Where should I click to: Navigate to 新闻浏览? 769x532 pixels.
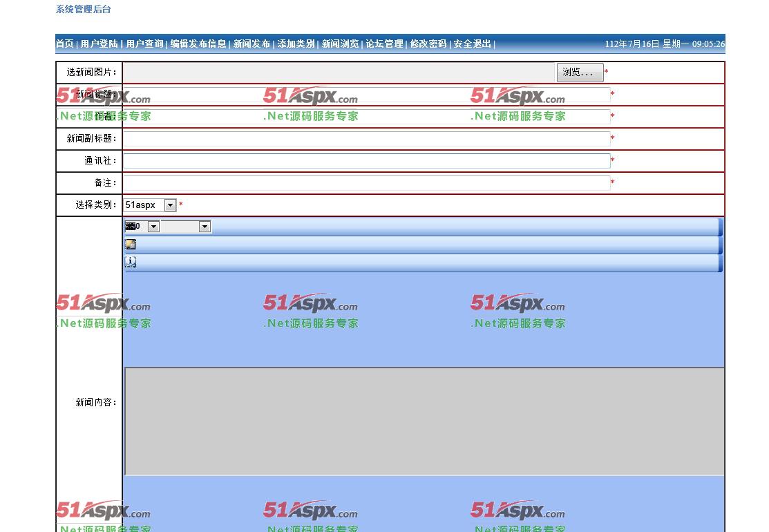[x=340, y=44]
